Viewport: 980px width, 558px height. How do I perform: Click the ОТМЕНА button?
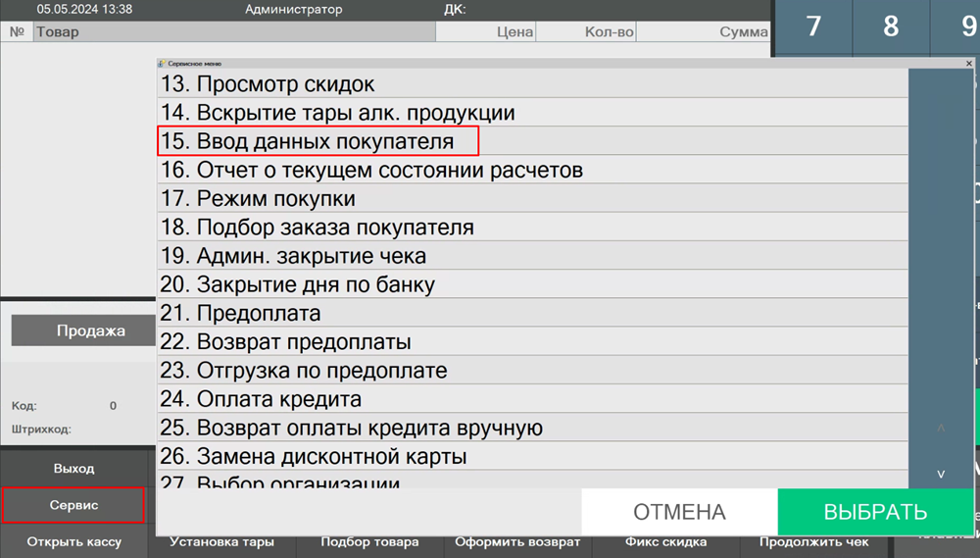pos(679,512)
